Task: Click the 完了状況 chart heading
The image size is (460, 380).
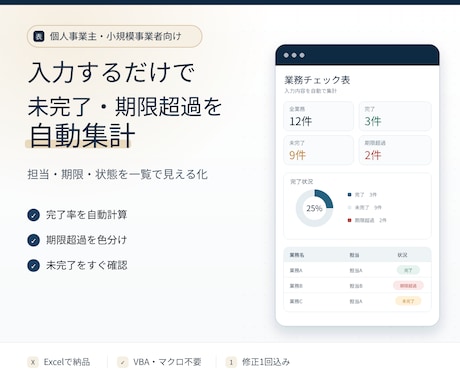Action: pyautogui.click(x=302, y=182)
